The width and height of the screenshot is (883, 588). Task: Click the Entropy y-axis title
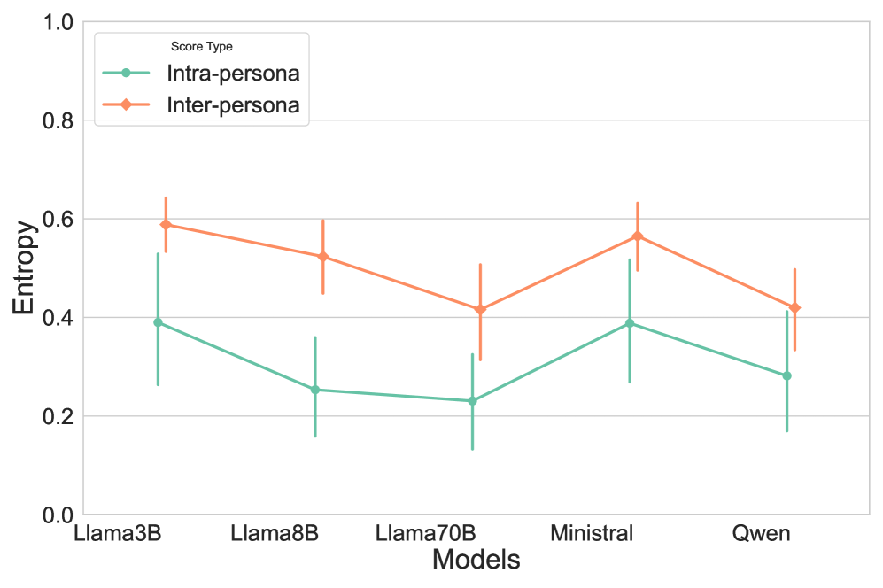(26, 267)
